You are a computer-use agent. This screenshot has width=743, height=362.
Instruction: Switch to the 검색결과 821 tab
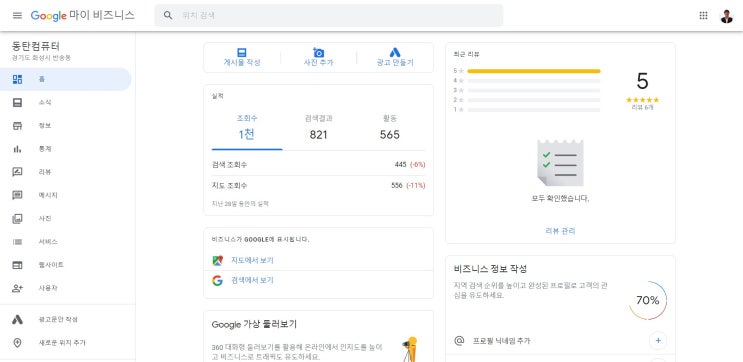tap(318, 128)
